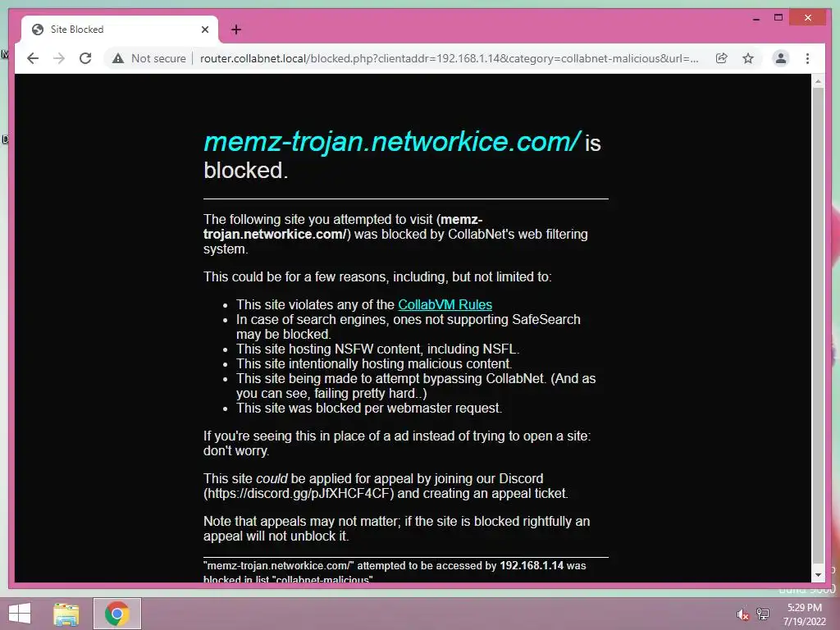Close the Site Blocked tab
This screenshot has height=630, width=840.
pyautogui.click(x=204, y=30)
